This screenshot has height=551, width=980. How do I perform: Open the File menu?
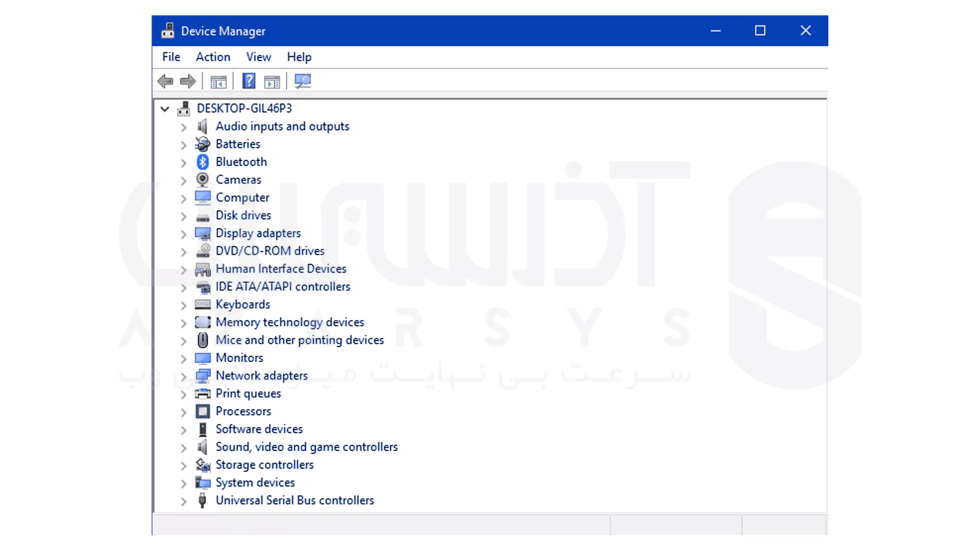point(171,57)
